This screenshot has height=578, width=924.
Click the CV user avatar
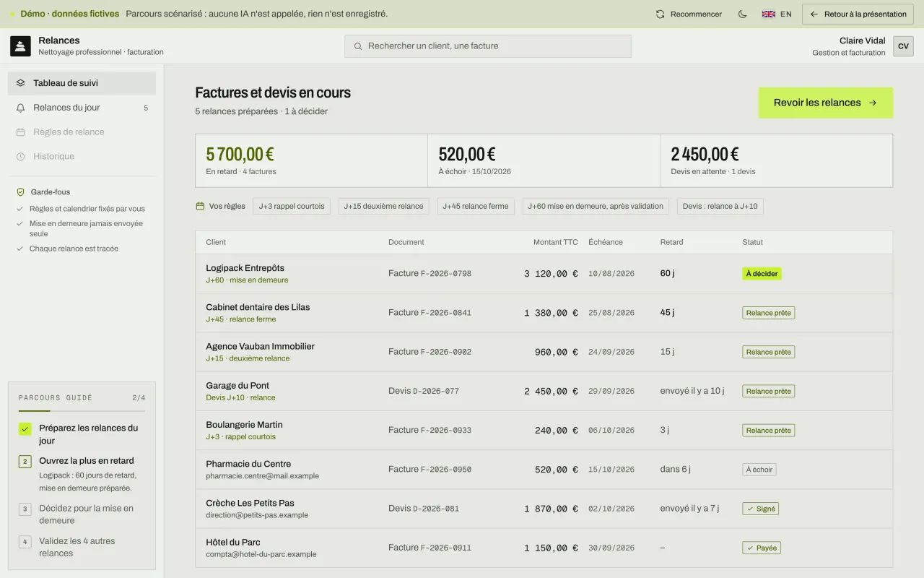click(x=903, y=46)
